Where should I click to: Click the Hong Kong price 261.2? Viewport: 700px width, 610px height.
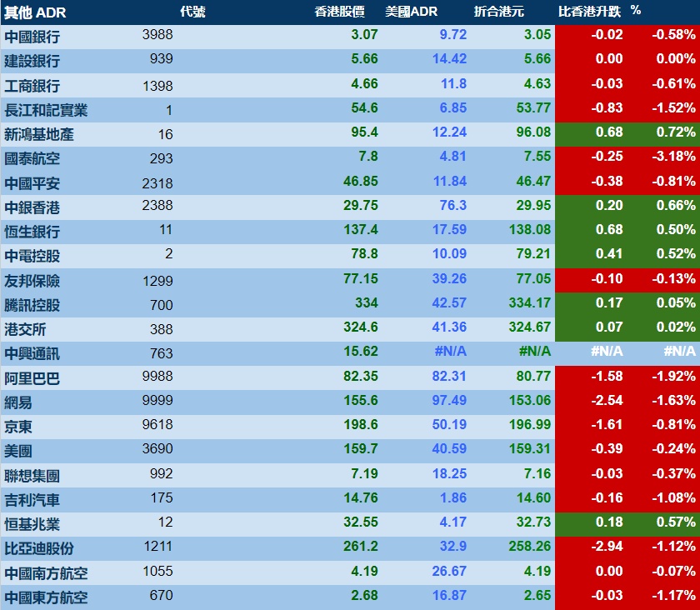click(360, 546)
